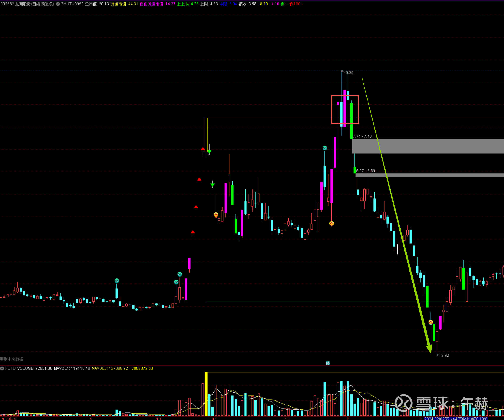Click the teal check marker near December peak
This screenshot has width=504, height=420.
tap(325, 148)
